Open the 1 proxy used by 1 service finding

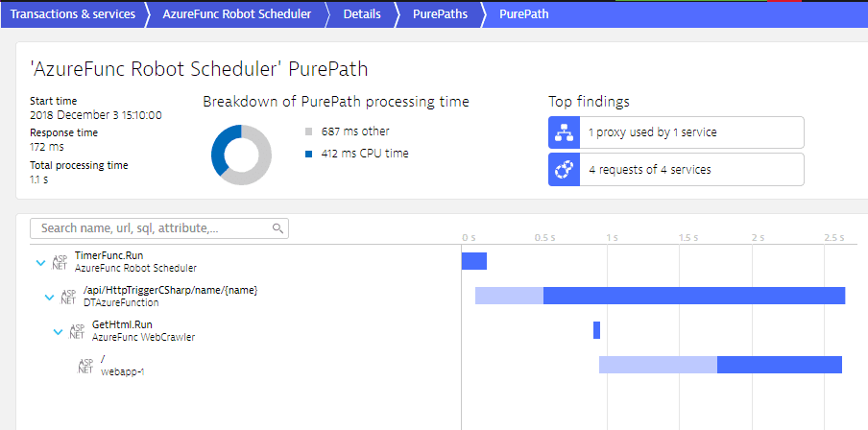click(x=677, y=132)
